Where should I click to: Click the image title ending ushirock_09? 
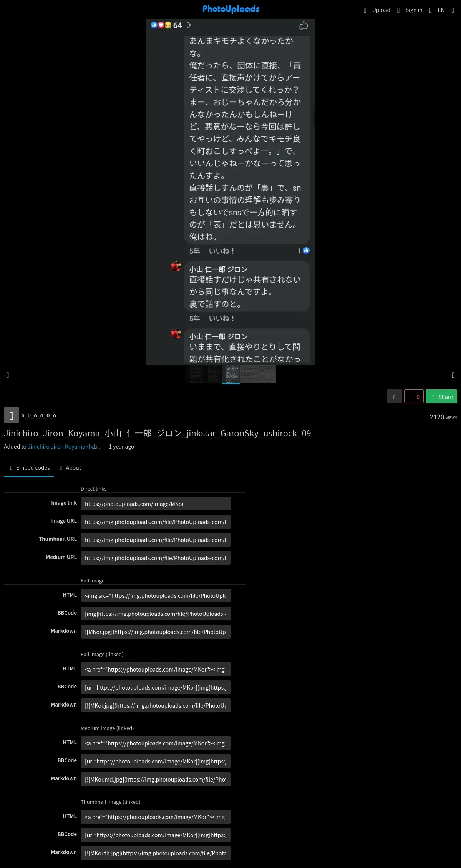(158, 433)
